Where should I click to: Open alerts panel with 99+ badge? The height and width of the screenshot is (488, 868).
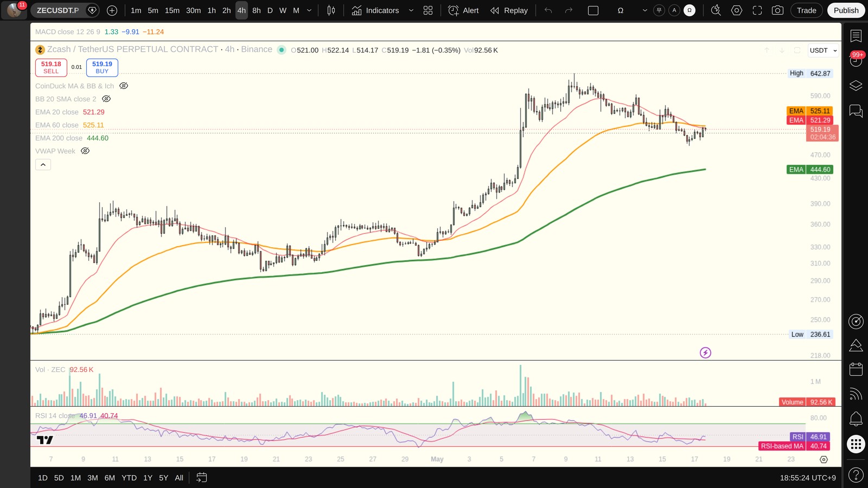(x=856, y=60)
